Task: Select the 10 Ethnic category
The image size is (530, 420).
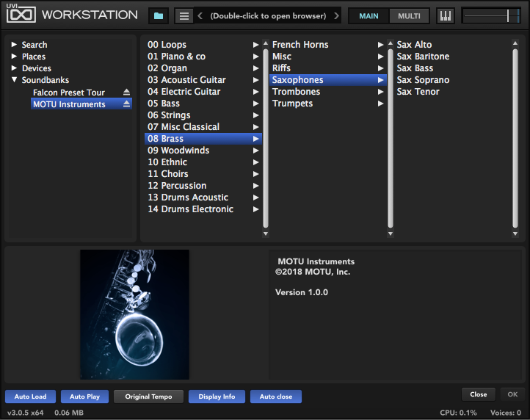Action: (203, 162)
